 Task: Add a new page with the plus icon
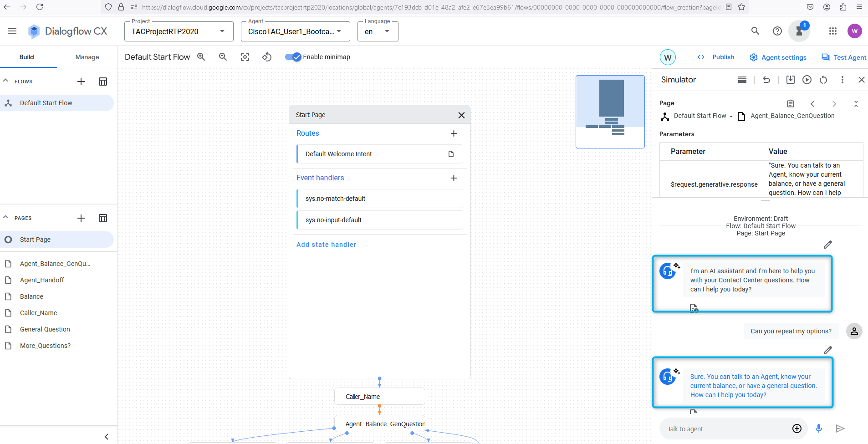click(81, 218)
